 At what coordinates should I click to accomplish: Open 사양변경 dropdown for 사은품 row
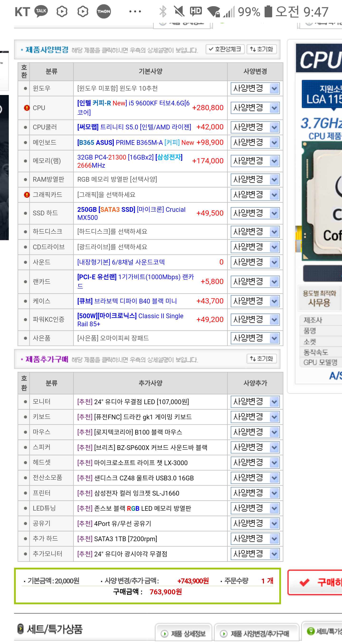tap(255, 338)
